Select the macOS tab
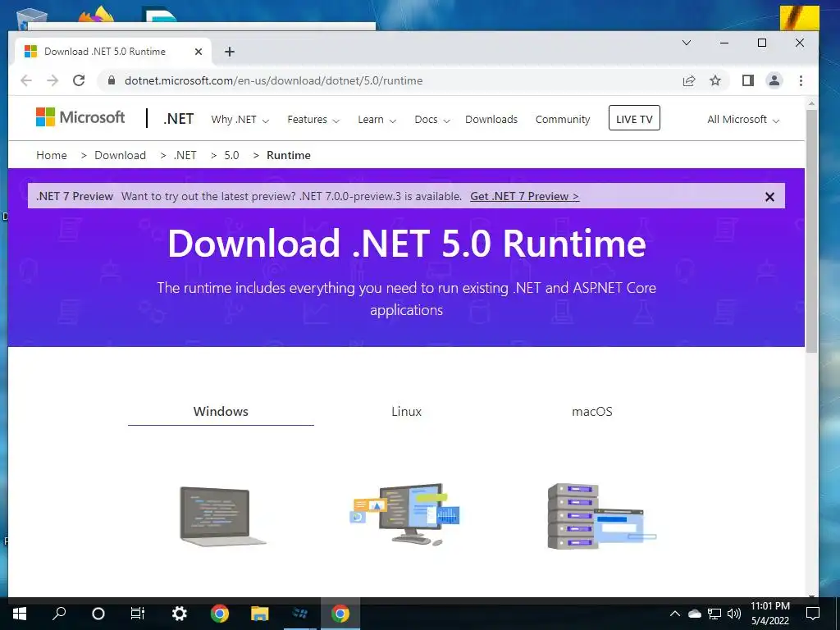 (592, 412)
